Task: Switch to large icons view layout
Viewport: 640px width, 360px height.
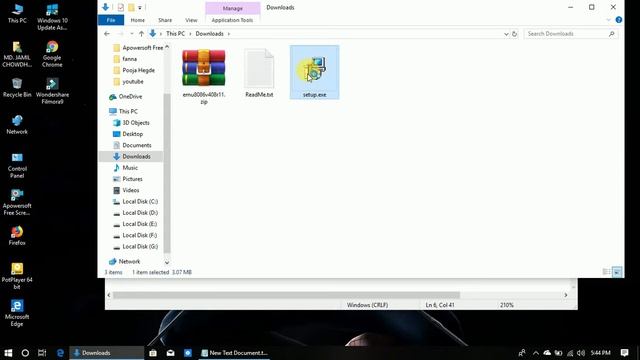Action: click(617, 272)
